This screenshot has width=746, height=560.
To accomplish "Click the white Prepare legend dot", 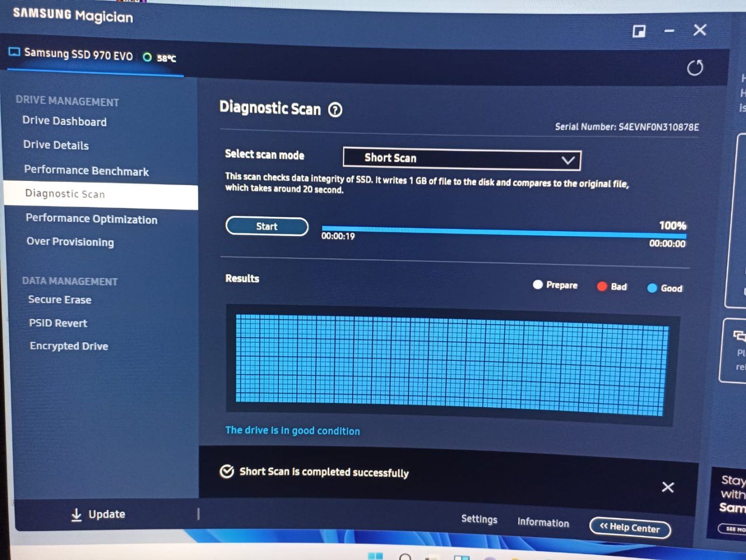I will click(538, 284).
